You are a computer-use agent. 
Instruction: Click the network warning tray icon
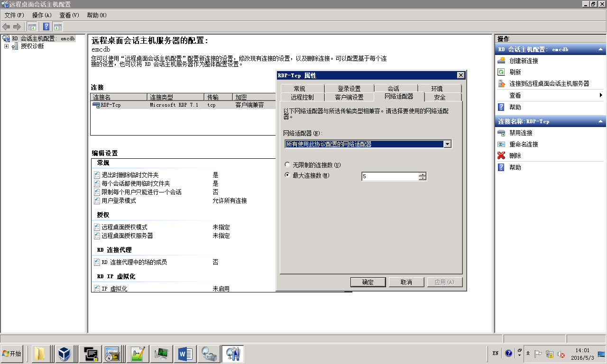550,354
